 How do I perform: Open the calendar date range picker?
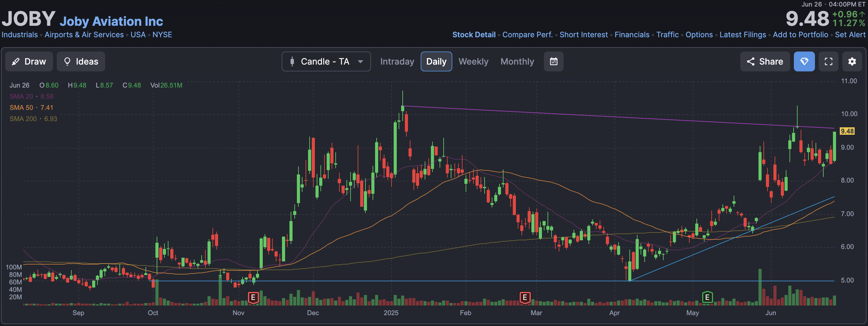(553, 61)
